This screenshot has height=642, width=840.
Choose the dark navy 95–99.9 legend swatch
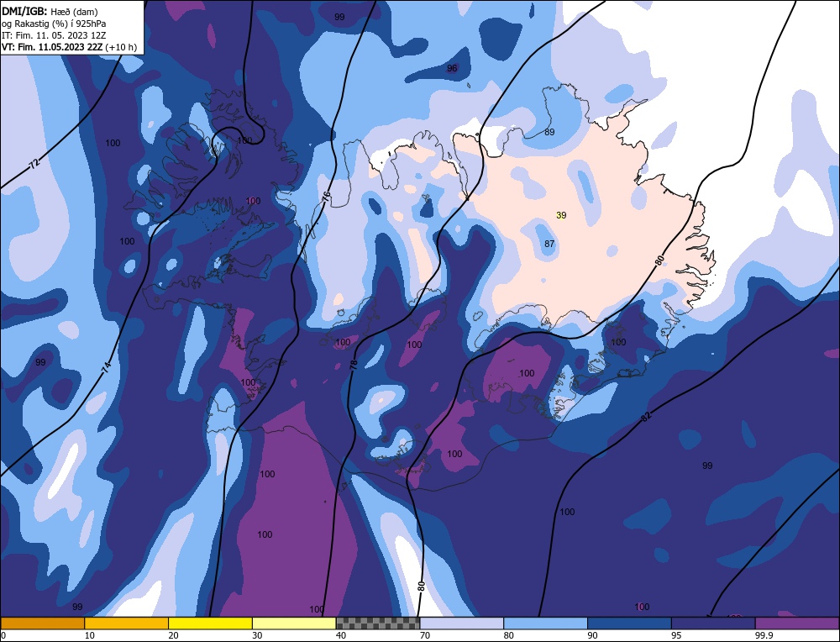(713, 624)
